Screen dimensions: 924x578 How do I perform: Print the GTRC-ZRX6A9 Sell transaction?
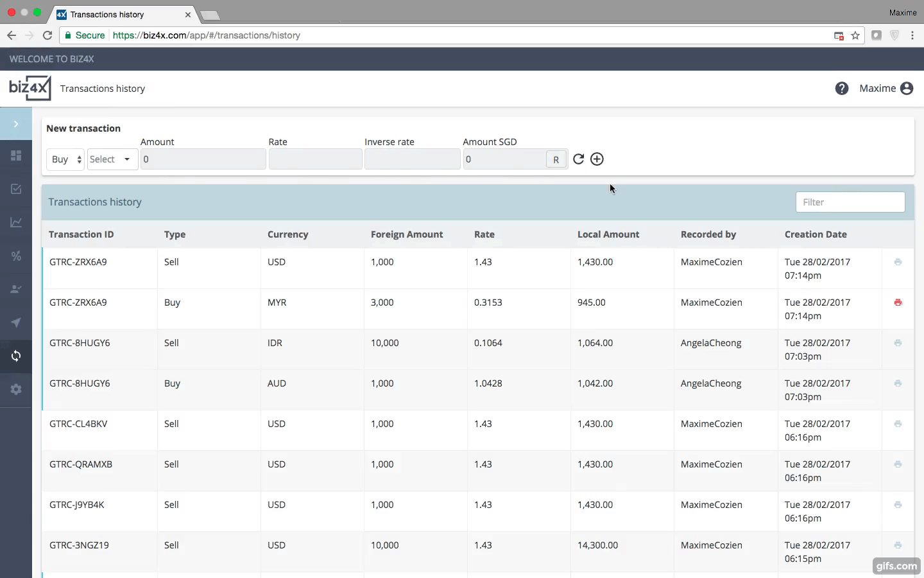coord(898,262)
